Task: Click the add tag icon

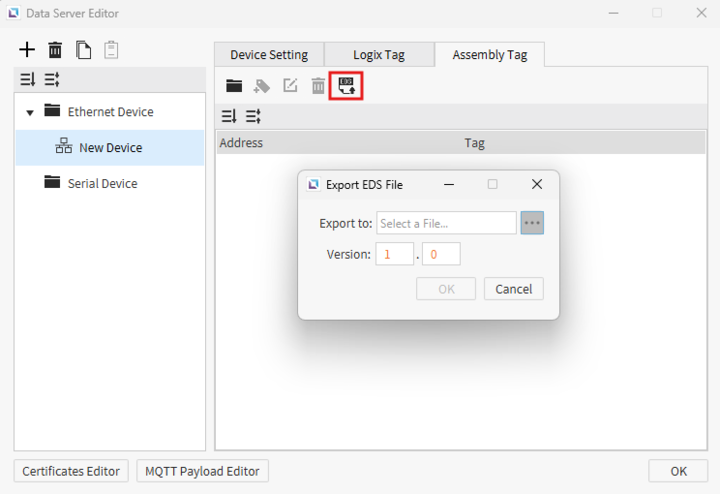Action: 262,86
